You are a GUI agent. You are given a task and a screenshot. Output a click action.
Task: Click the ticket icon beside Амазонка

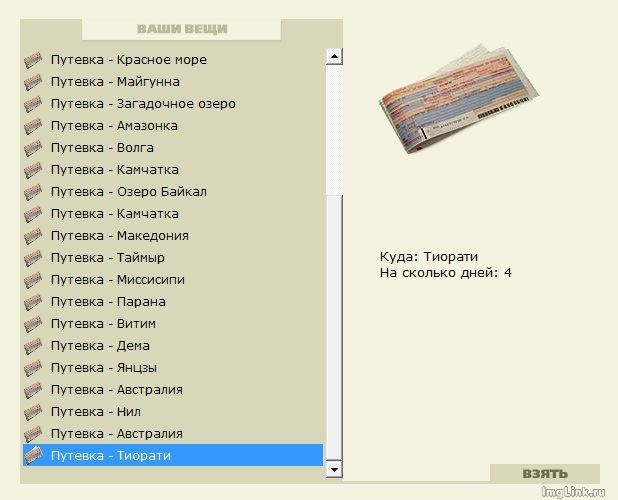point(34,126)
